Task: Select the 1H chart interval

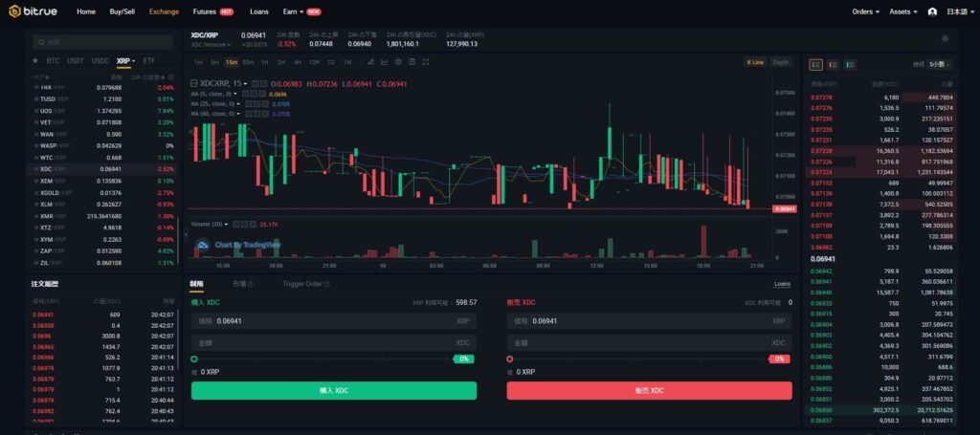Action: click(x=264, y=62)
